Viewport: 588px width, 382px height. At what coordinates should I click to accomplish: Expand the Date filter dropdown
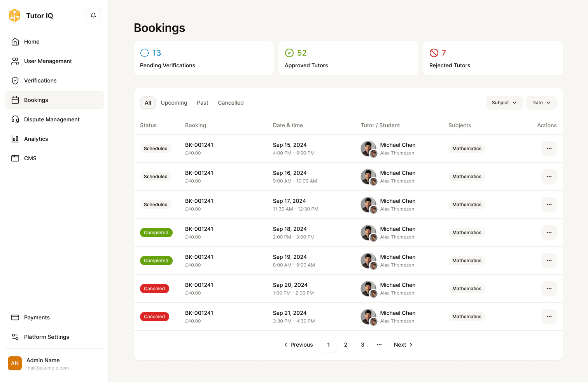tap(541, 103)
